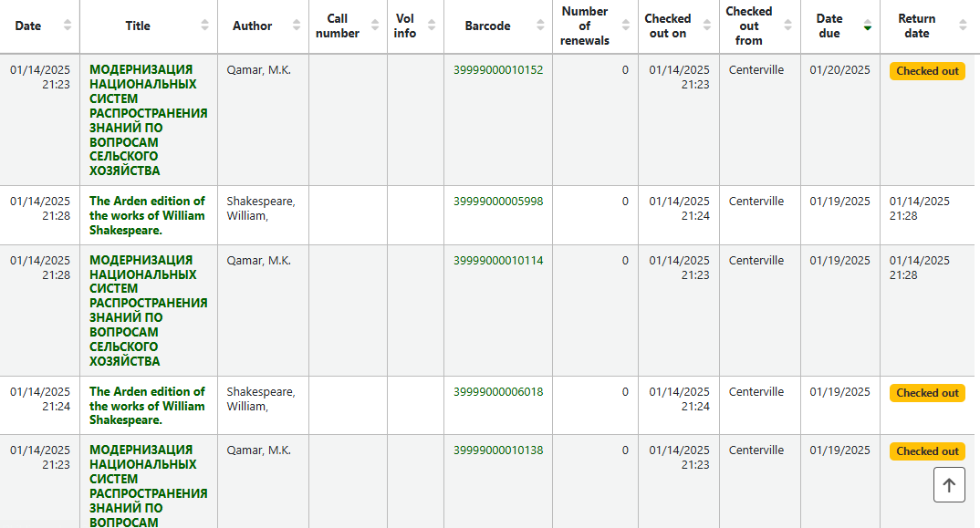Sort the table by Barcode
This screenshot has height=528, width=980.
[x=540, y=26]
